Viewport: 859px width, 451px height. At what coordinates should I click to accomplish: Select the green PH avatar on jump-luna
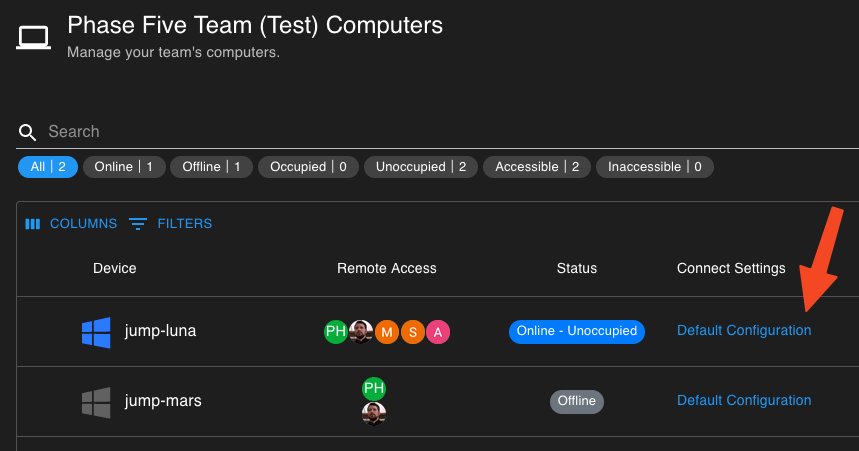pos(335,332)
